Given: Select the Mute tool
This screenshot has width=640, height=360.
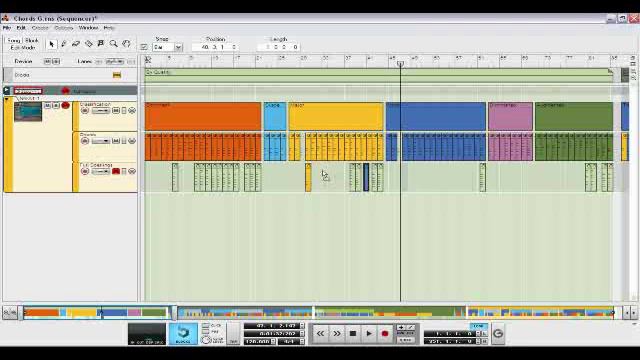Looking at the screenshot, I should (101, 44).
